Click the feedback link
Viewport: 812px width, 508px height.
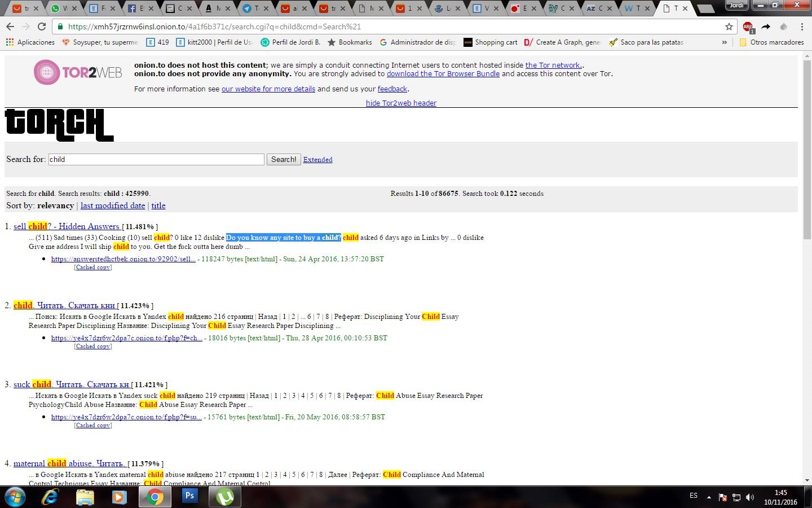click(x=392, y=89)
